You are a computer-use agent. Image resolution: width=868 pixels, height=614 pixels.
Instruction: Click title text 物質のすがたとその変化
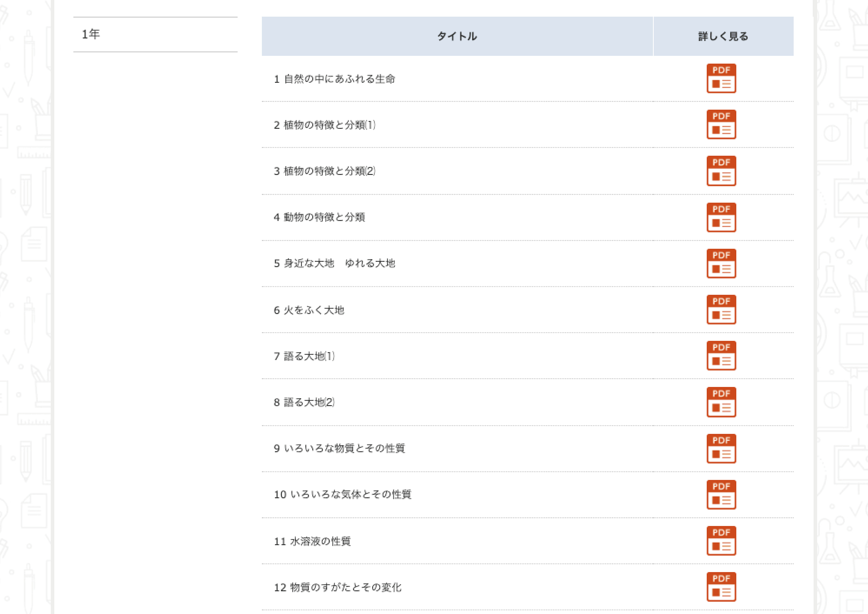coord(345,587)
